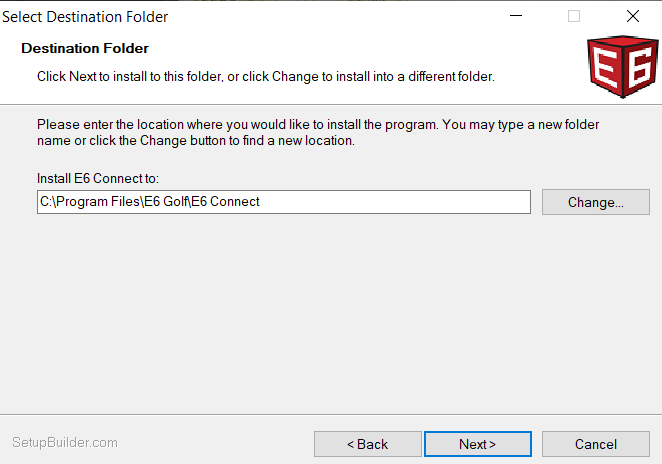Click the 'Click Next to install' instruction line
662x464 pixels.
point(265,76)
